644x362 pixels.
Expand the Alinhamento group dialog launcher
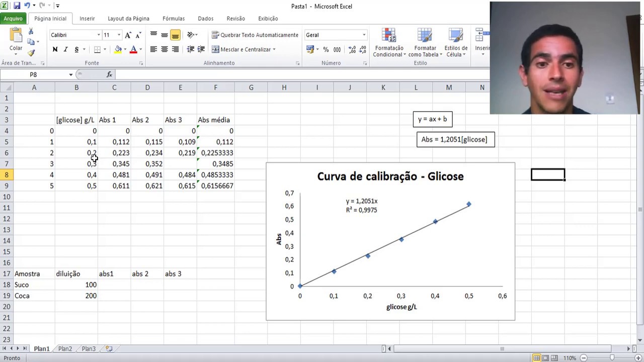point(298,63)
